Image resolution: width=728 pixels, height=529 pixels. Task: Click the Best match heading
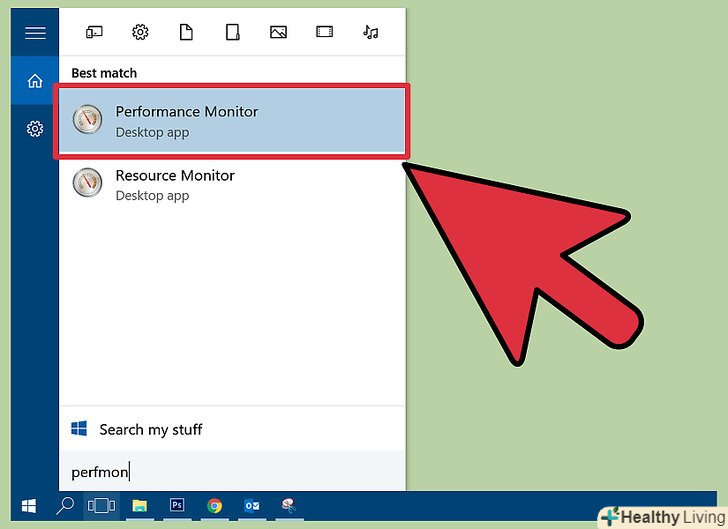tap(104, 73)
